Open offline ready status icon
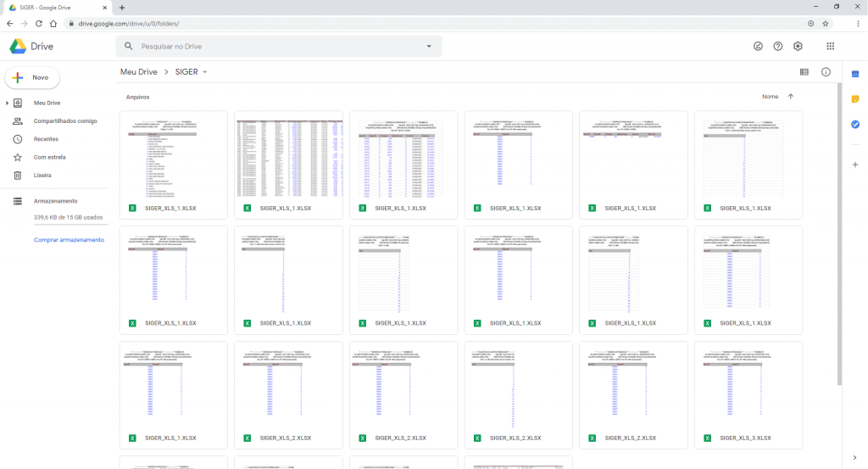The height and width of the screenshot is (469, 868). (758, 46)
